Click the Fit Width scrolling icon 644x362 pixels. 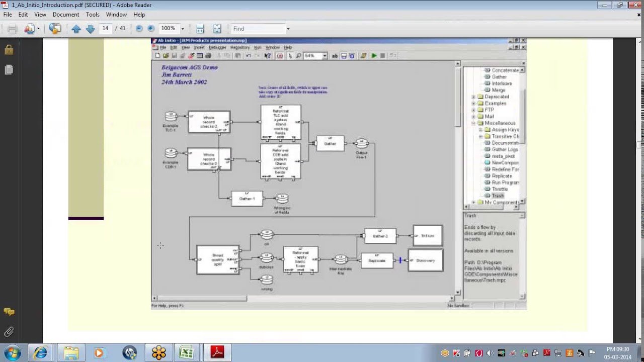point(200,29)
